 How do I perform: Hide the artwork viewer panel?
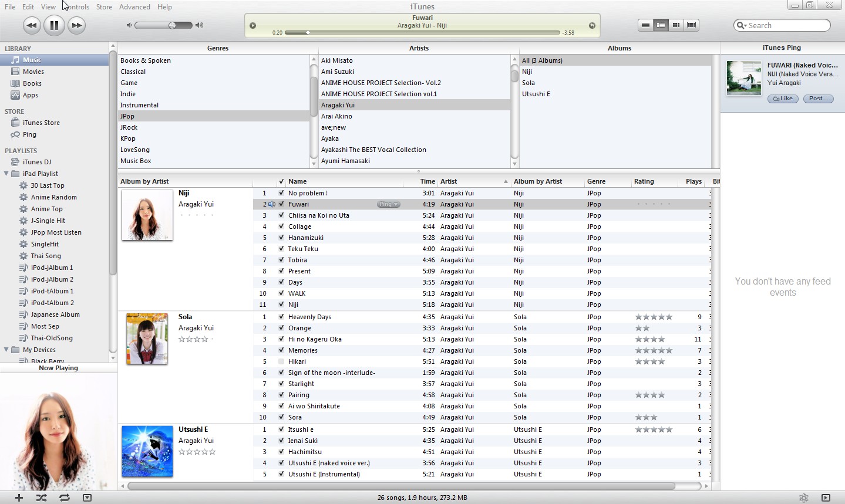[x=87, y=498]
